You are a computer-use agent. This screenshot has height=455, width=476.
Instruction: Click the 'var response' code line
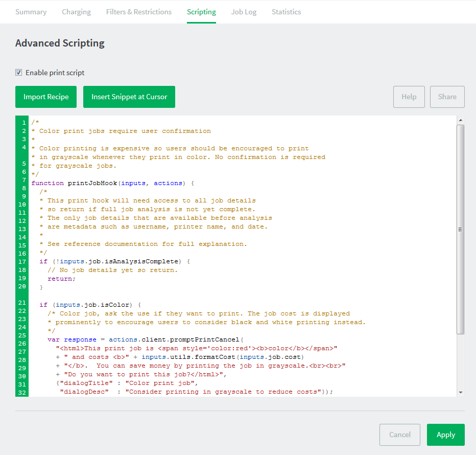(146, 339)
